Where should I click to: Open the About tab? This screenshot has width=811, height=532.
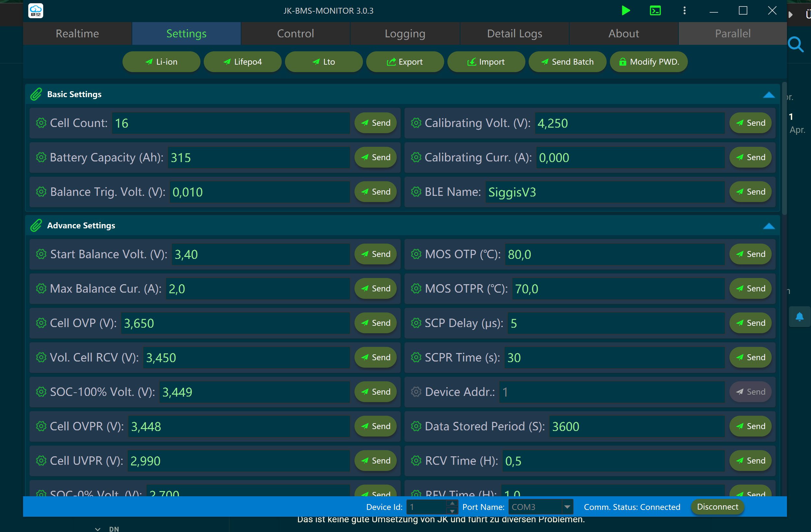(x=624, y=33)
